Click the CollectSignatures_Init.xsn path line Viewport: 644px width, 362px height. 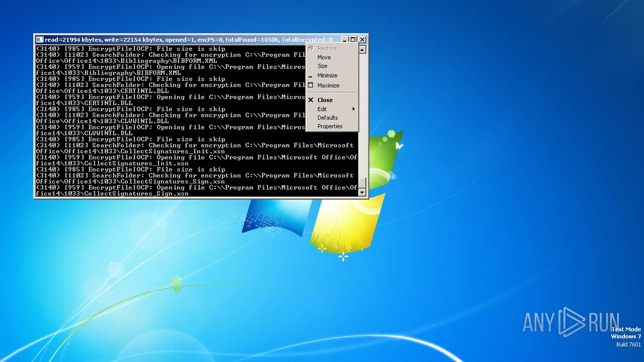(x=130, y=151)
